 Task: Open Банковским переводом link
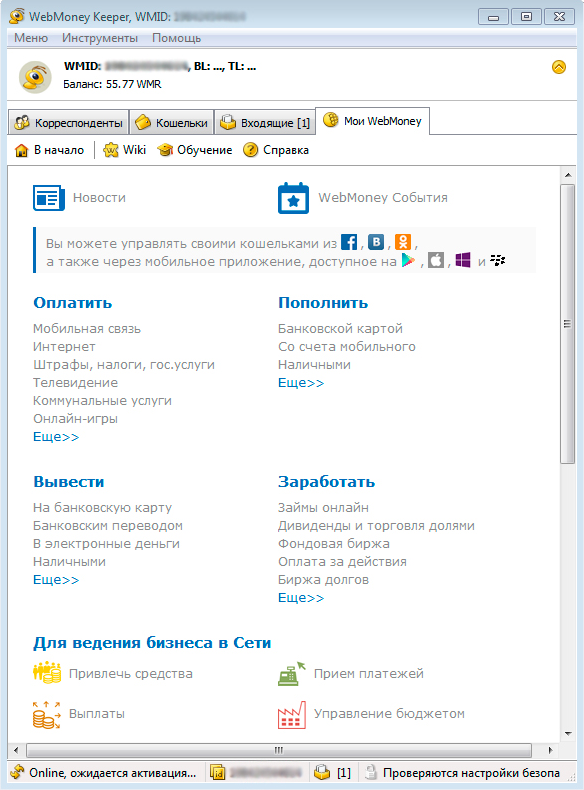108,525
